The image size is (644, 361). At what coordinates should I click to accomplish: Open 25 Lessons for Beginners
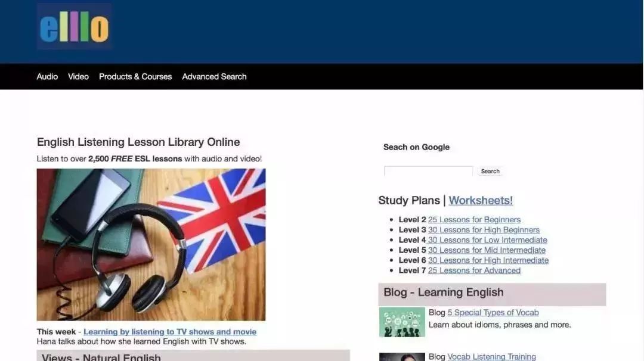(475, 219)
